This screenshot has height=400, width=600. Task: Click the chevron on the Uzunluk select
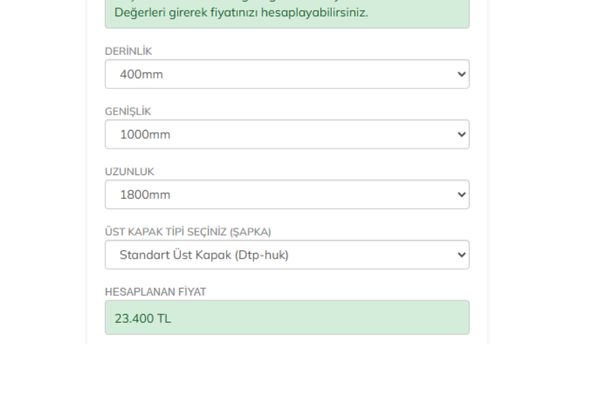(460, 194)
